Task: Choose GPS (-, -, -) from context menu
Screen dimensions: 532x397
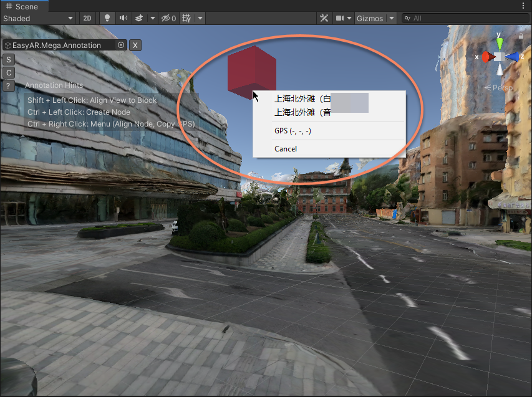Action: pyautogui.click(x=293, y=131)
